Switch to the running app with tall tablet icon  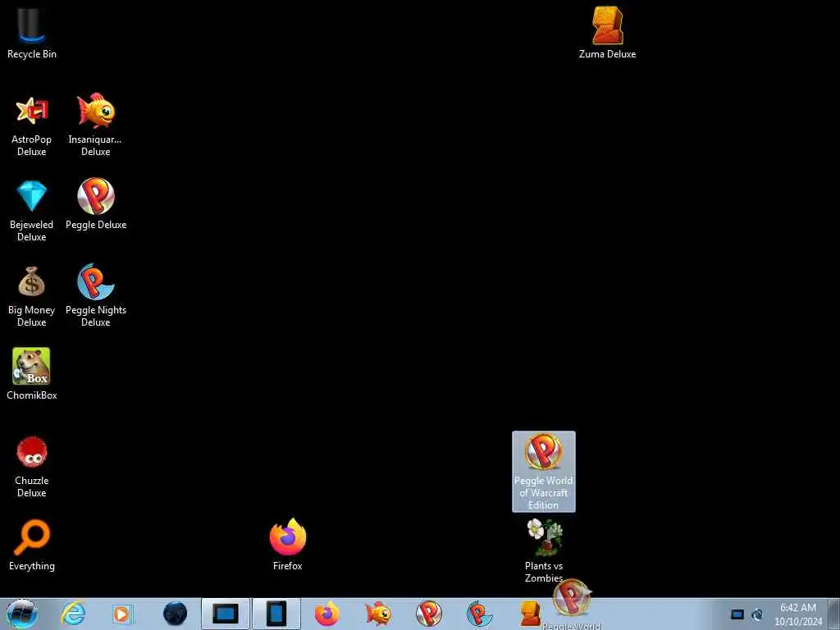click(276, 614)
